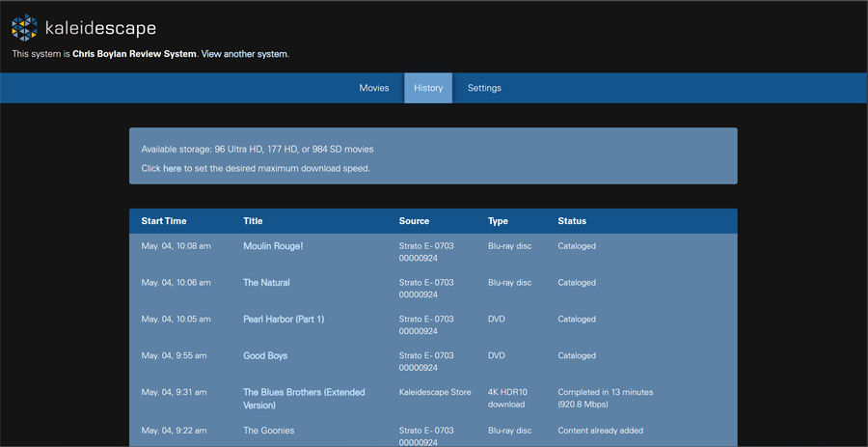This screenshot has width=868, height=447.
Task: Click 'Cataloged' status in Good Boys row
Action: (x=577, y=355)
